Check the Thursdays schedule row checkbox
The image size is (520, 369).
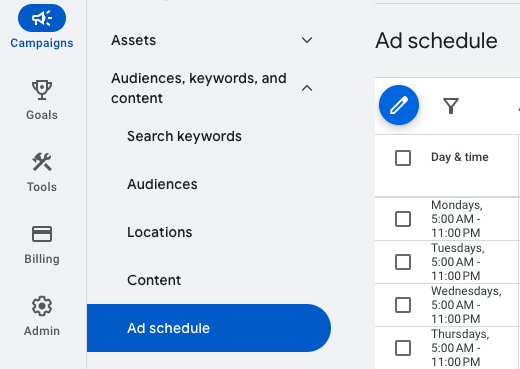tap(403, 348)
